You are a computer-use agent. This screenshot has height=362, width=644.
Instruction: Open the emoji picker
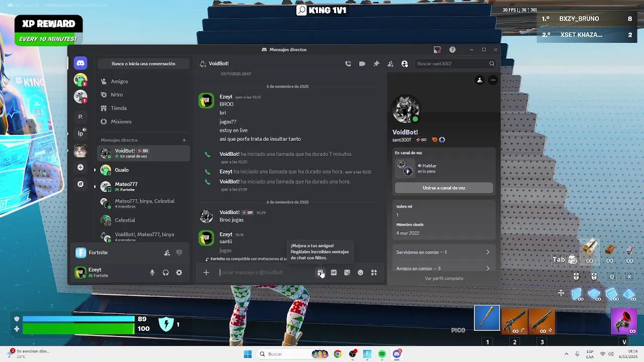360,273
